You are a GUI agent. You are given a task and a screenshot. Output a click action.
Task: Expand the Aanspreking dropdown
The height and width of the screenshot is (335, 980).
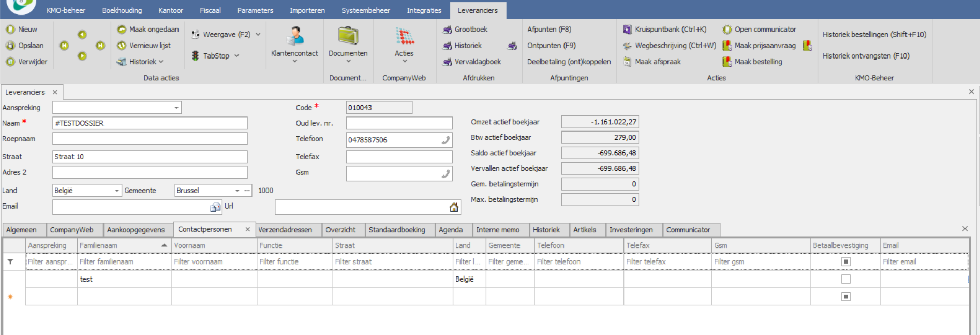pos(176,108)
